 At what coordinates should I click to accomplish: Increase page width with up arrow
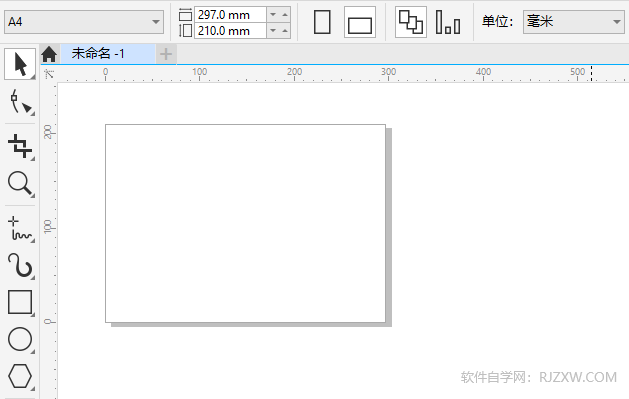click(x=285, y=15)
